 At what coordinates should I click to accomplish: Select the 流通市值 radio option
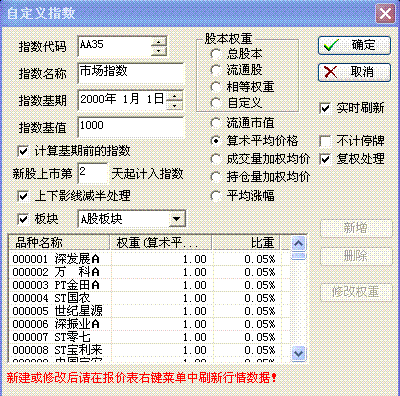click(242, 123)
